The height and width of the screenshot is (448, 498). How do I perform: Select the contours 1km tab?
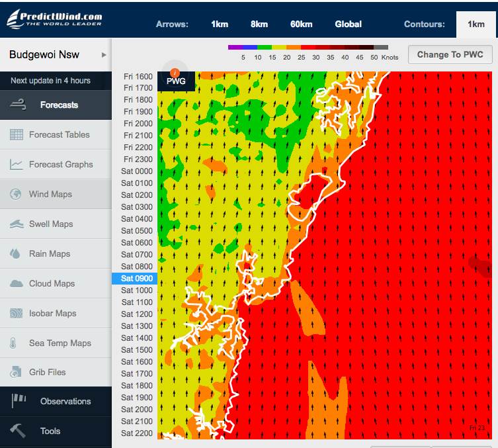(x=476, y=24)
